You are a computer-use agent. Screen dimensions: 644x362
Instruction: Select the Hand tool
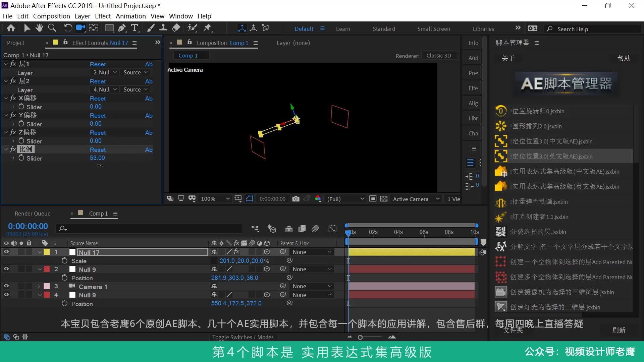[39, 28]
